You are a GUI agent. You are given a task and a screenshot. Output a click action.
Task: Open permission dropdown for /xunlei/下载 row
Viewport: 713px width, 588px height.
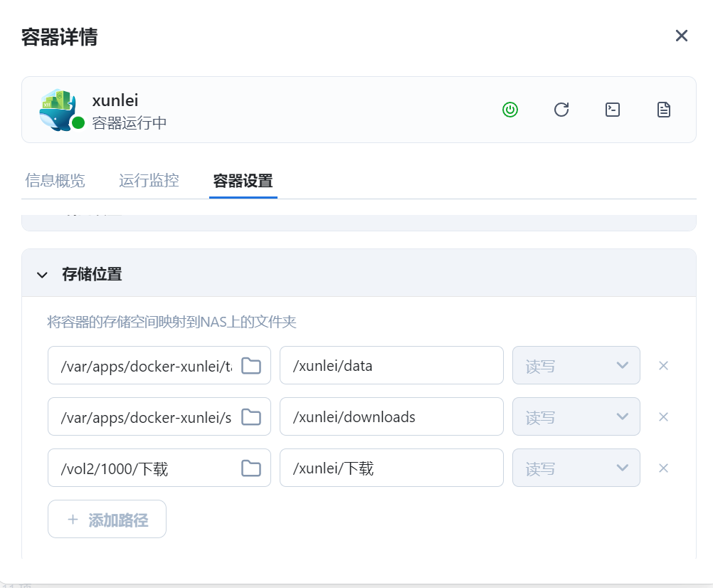[576, 468]
